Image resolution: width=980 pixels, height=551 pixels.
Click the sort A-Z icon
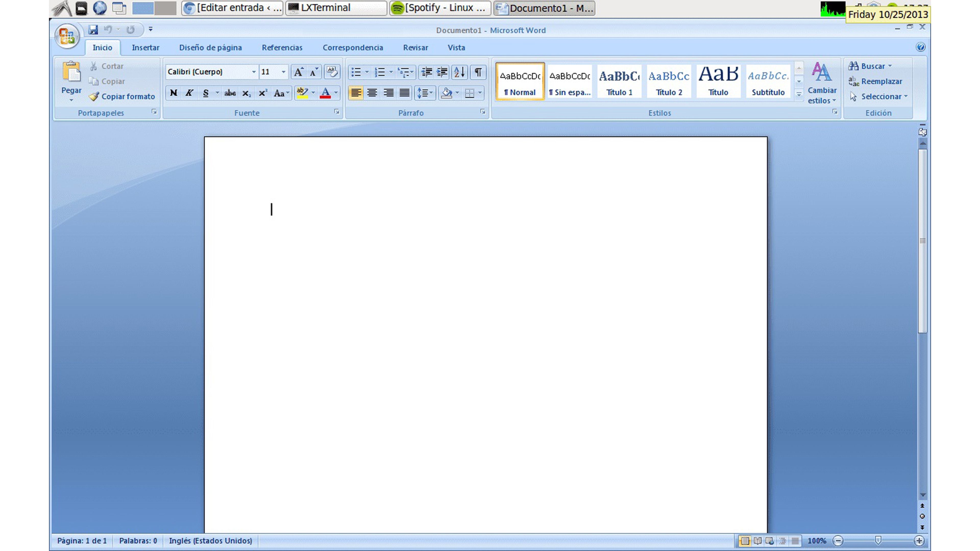(x=459, y=72)
